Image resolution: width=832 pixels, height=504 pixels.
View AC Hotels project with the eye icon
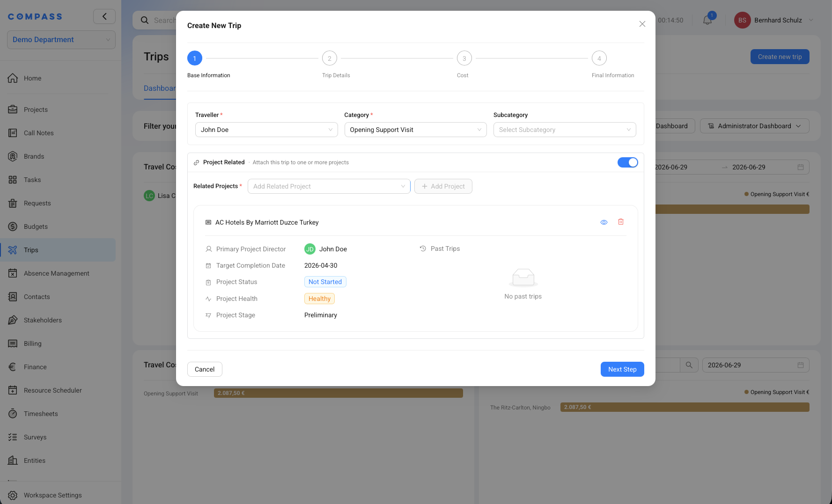604,222
